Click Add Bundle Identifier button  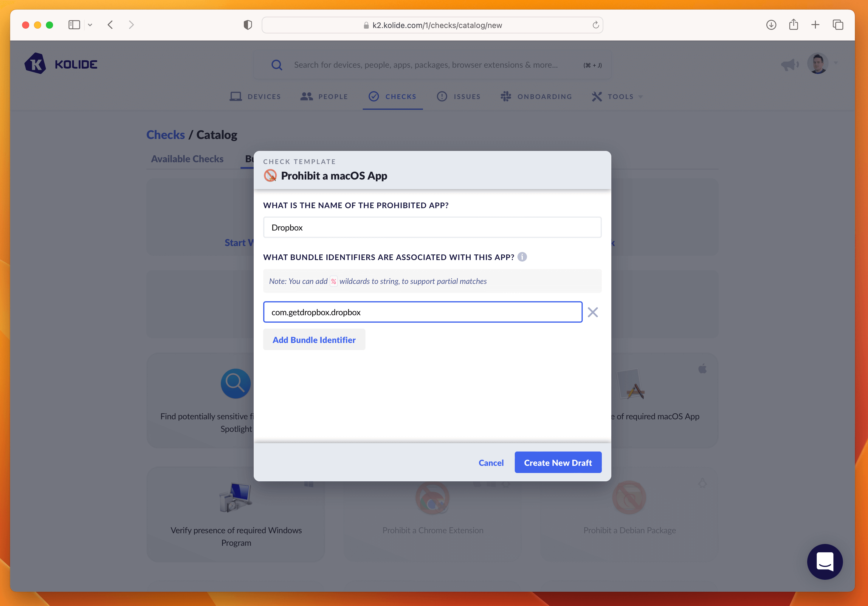pyautogui.click(x=314, y=340)
